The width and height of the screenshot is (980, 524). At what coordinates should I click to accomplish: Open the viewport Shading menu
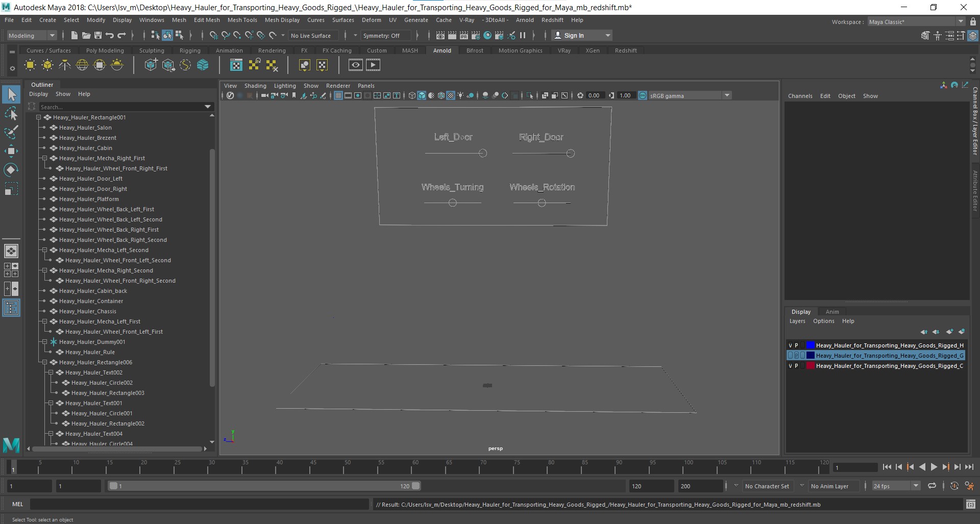tap(255, 86)
